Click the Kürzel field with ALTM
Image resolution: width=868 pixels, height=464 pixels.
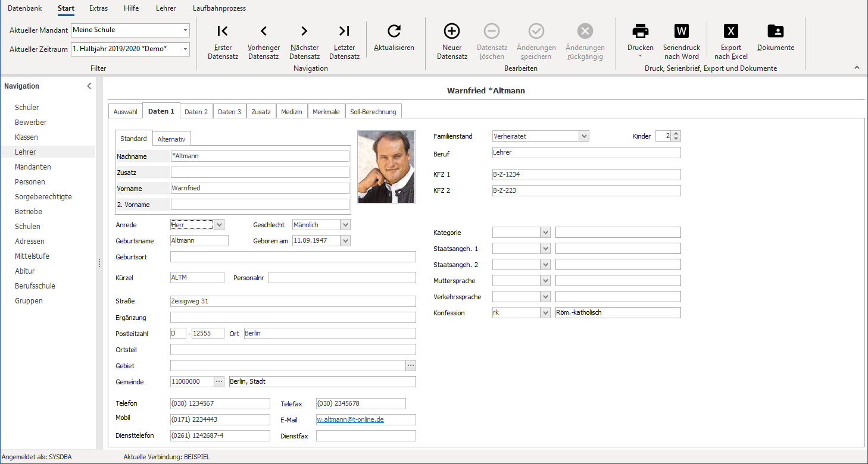pyautogui.click(x=197, y=278)
